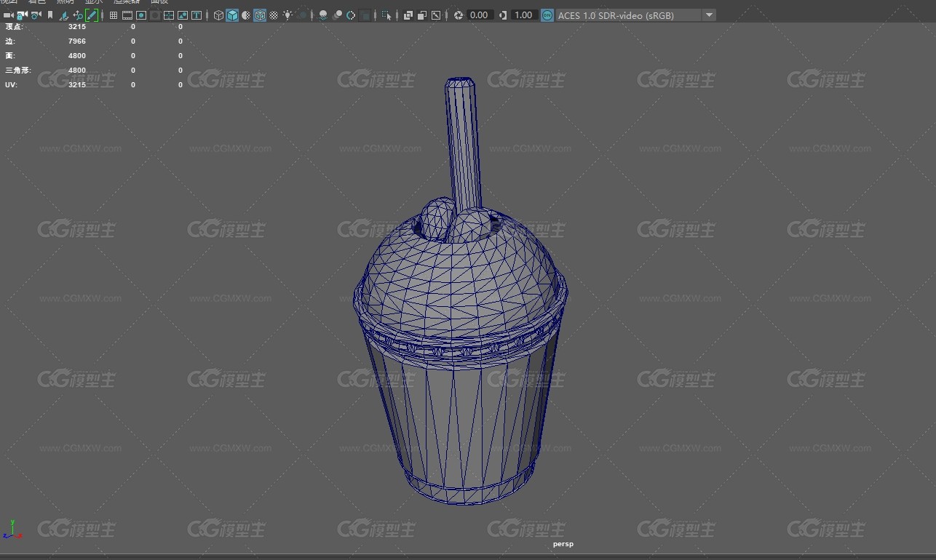The width and height of the screenshot is (936, 560).
Task: Click the view transform dropdown arrow
Action: point(710,15)
